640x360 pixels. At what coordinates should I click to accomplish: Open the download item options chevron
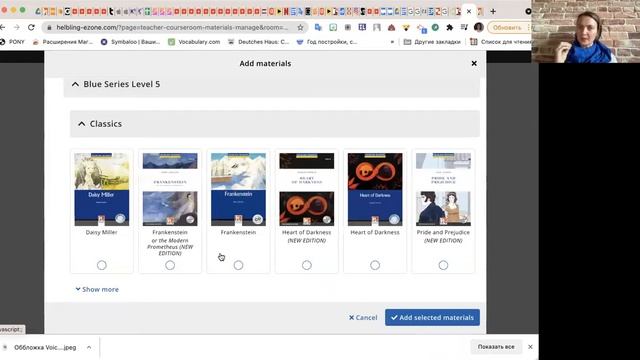[x=89, y=347]
